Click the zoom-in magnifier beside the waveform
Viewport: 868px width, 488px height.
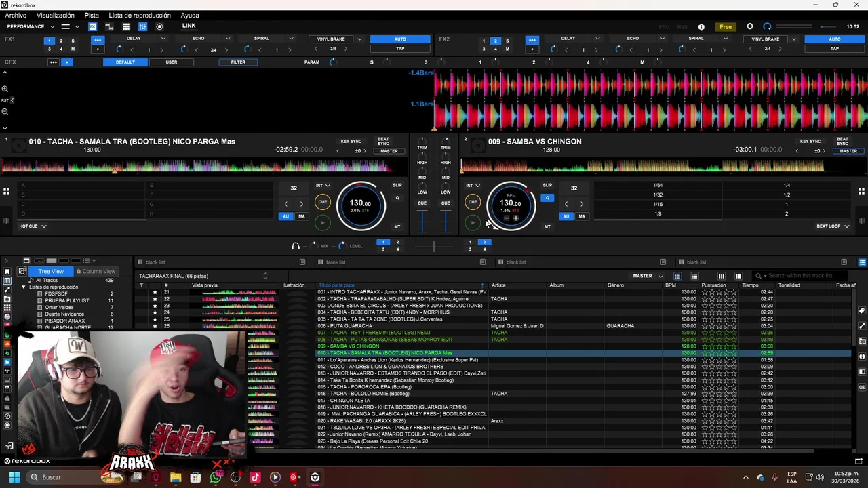pyautogui.click(x=5, y=89)
